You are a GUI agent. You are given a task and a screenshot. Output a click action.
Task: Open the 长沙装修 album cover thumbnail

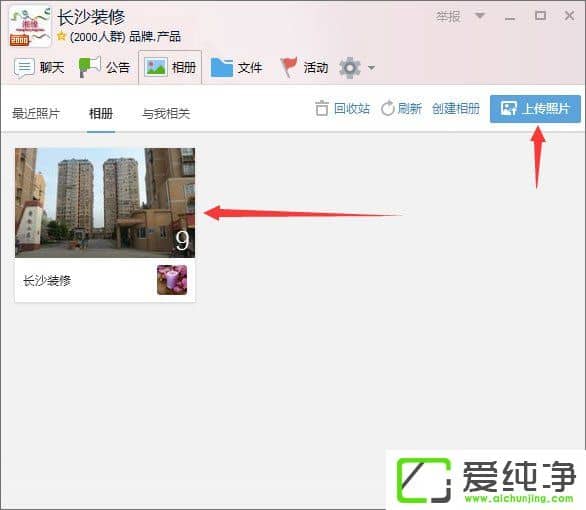[105, 203]
